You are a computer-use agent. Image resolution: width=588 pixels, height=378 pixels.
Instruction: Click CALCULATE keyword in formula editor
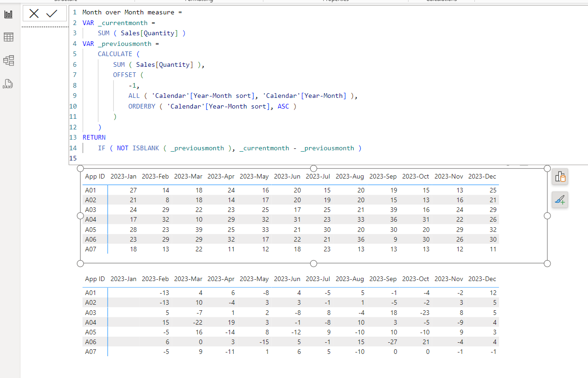pyautogui.click(x=115, y=54)
